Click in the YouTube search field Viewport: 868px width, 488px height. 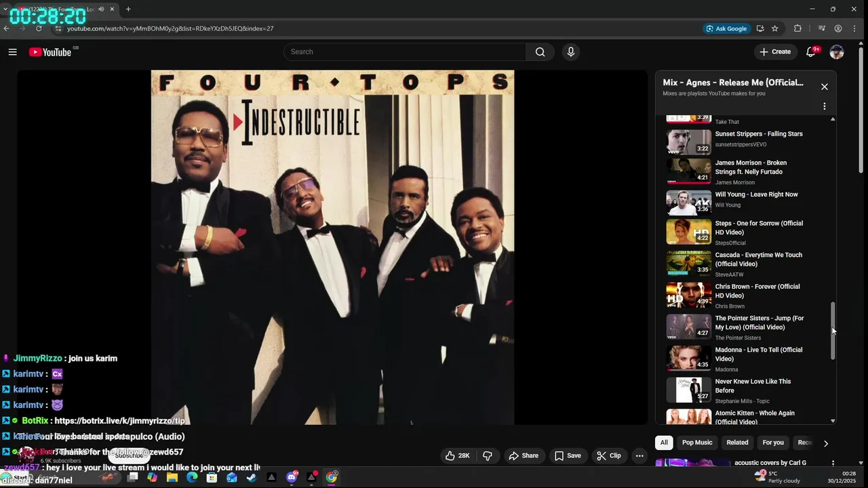[405, 52]
